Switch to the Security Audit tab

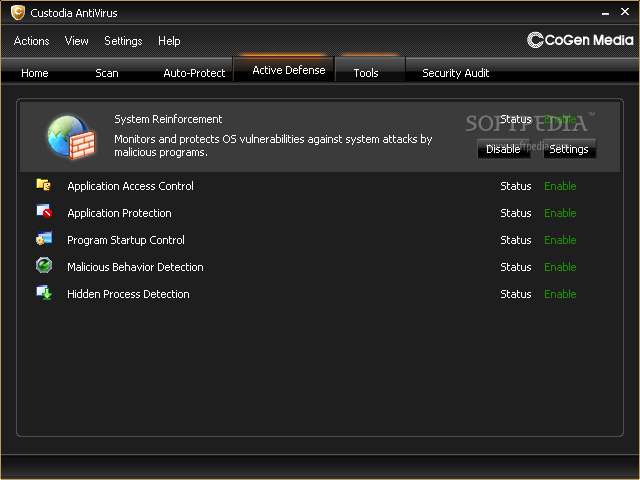click(455, 73)
